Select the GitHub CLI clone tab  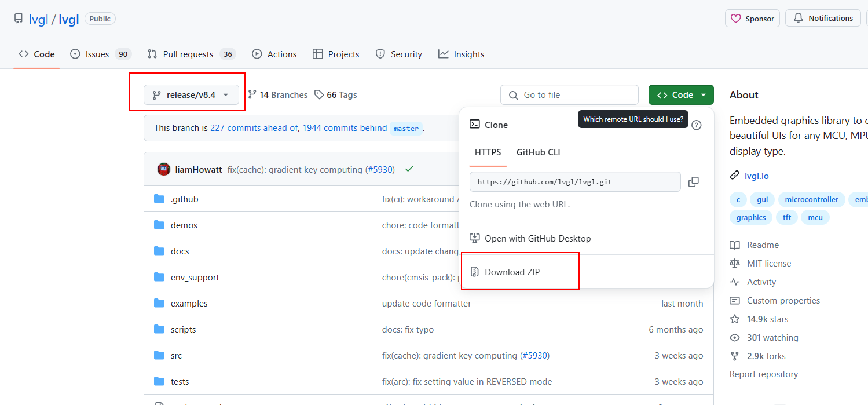point(539,152)
